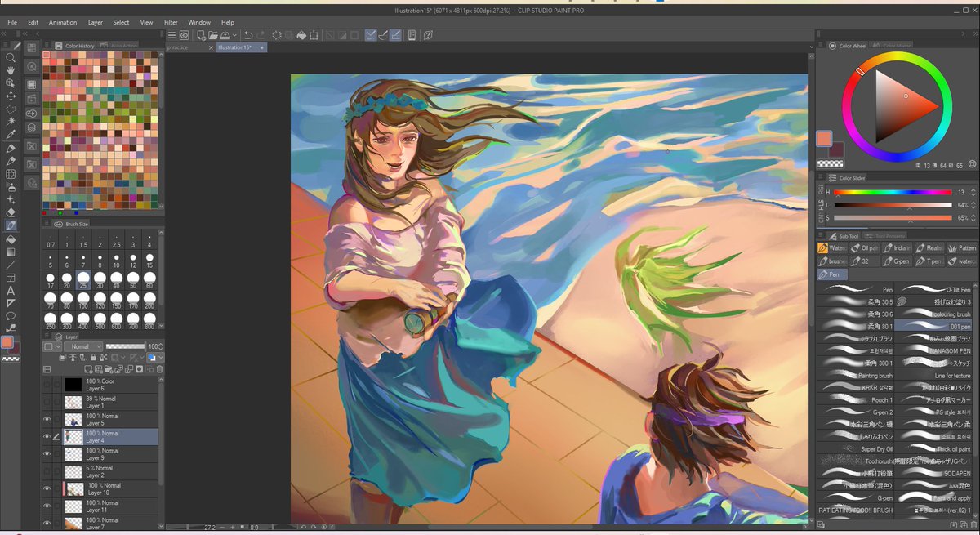
Task: Open Clip Studio Assist help icon
Action: click(x=428, y=35)
